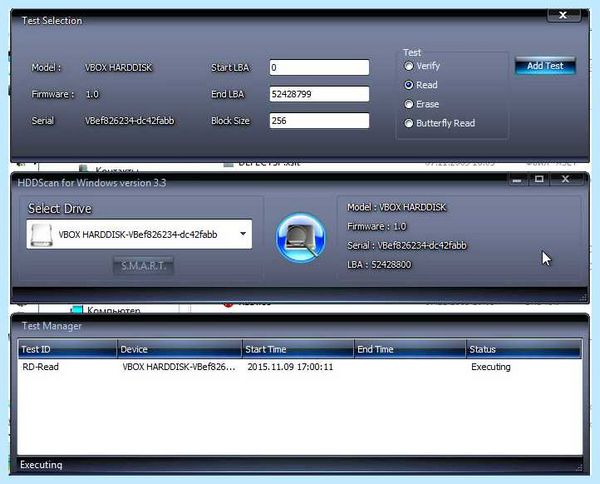Click the 'VBOX HARDDISK-VBef826...' device cell

click(x=179, y=367)
